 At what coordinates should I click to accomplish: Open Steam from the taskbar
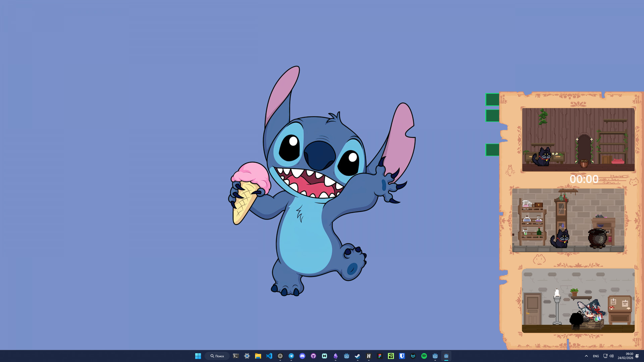pyautogui.click(x=358, y=356)
